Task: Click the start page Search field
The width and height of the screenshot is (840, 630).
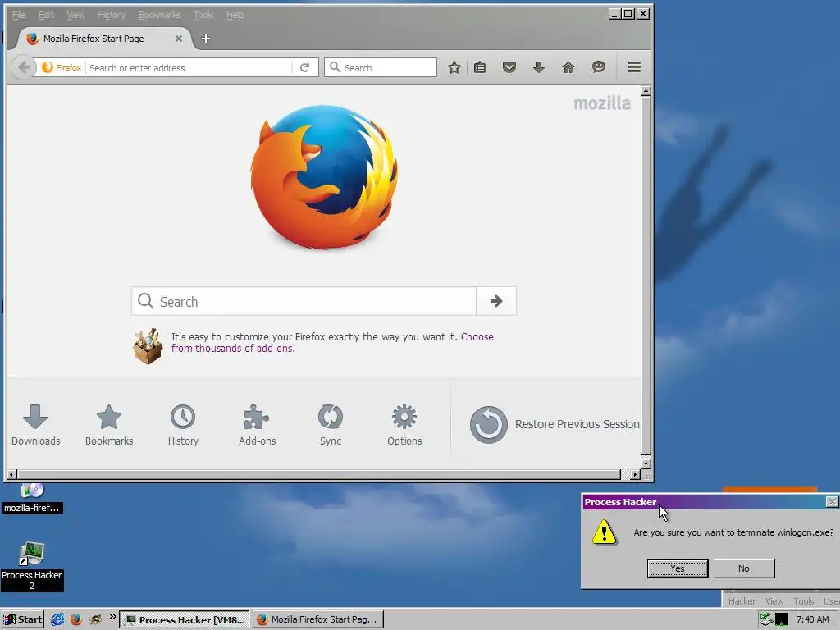Action: (304, 301)
